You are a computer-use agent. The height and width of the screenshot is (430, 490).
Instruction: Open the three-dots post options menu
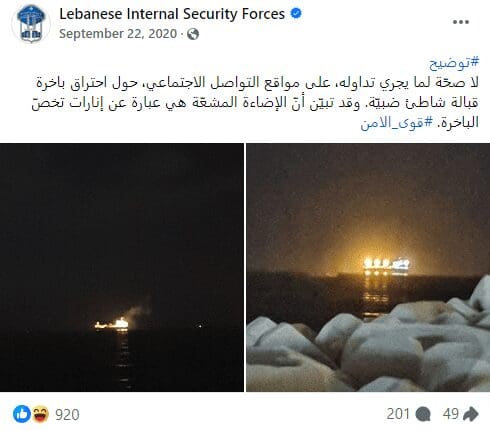coord(461,22)
